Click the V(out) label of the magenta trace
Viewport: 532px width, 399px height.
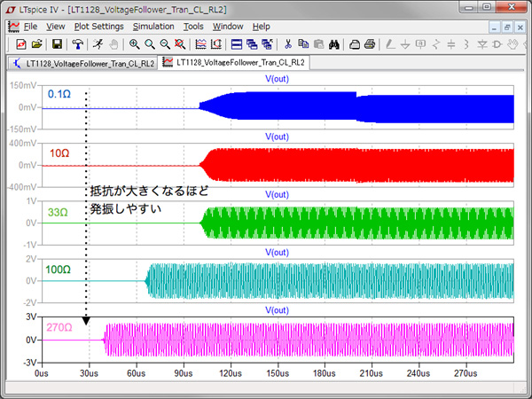(278, 310)
